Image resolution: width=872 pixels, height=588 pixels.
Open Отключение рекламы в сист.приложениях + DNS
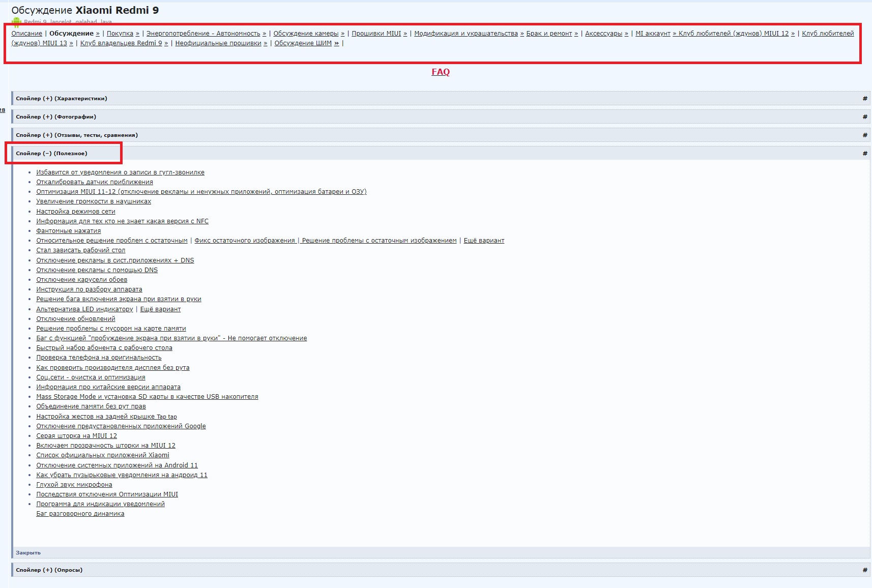coord(115,260)
